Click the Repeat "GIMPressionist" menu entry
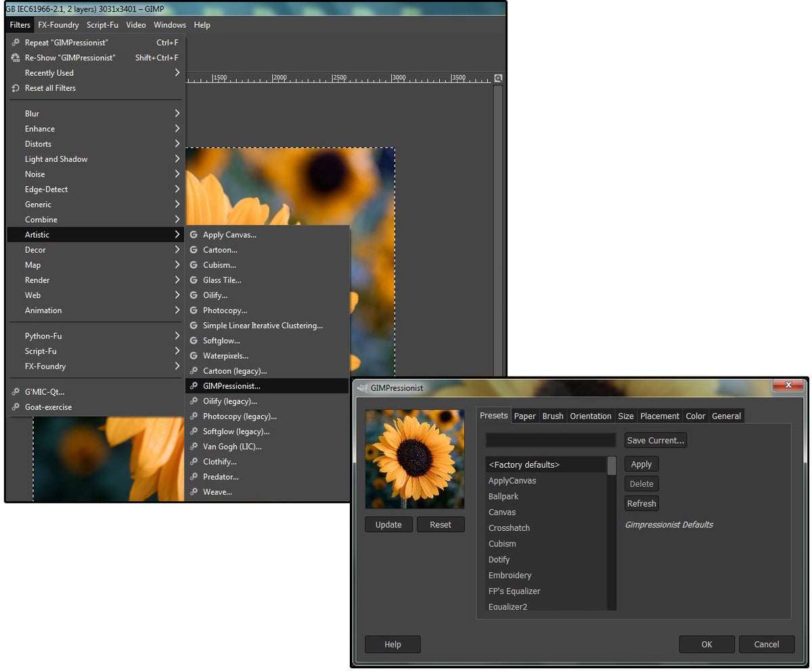 coord(95,43)
